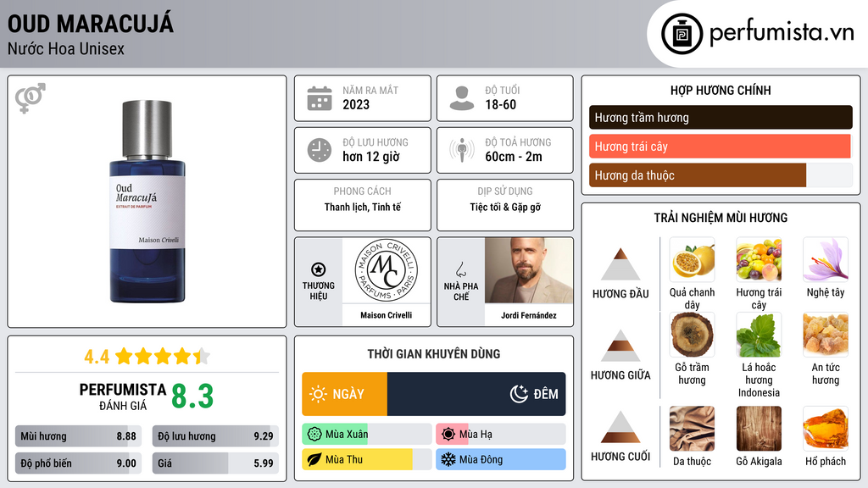Select the Quả chanh dây note image

point(692,260)
